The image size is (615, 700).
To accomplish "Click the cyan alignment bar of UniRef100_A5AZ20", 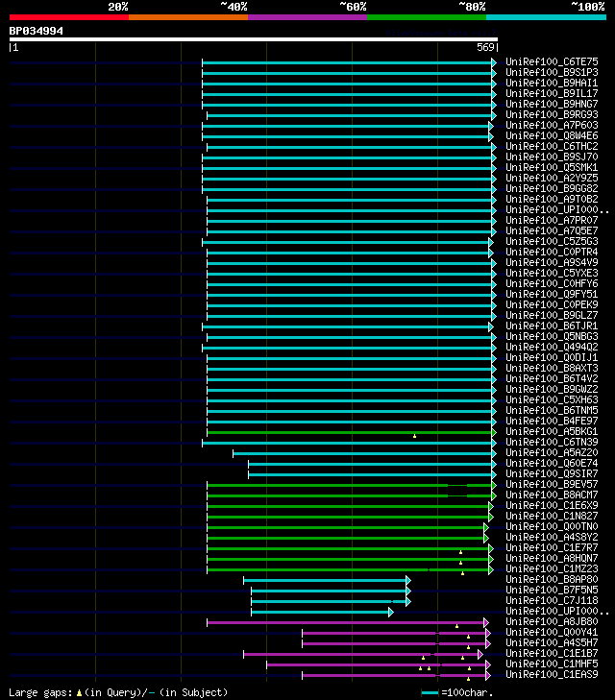I will [362, 453].
